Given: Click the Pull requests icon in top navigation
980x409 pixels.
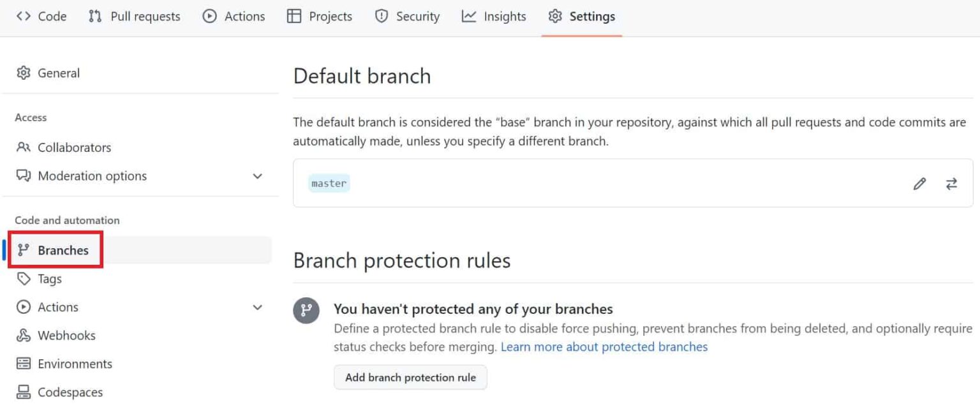Looking at the screenshot, I should click(94, 16).
